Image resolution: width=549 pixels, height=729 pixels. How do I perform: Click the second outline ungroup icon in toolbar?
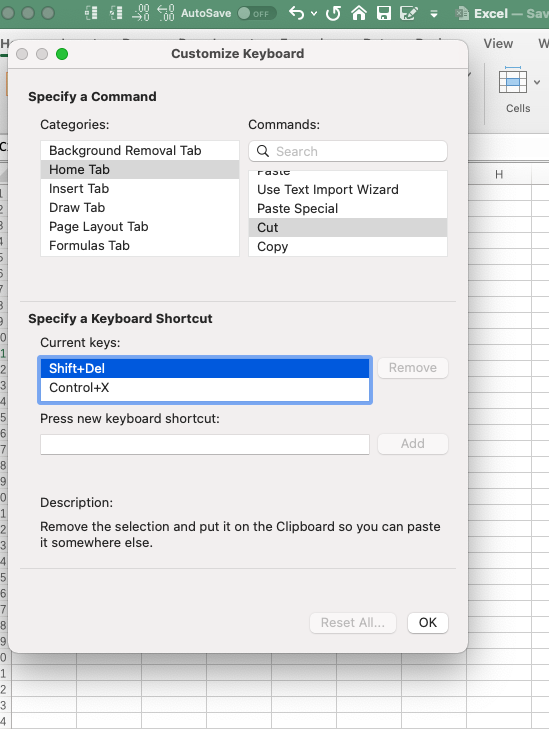(x=116, y=13)
